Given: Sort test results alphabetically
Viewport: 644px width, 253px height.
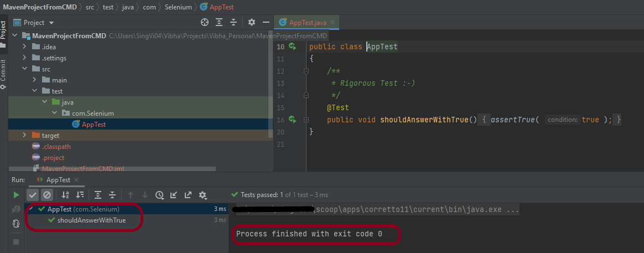Looking at the screenshot, I should click(x=65, y=195).
